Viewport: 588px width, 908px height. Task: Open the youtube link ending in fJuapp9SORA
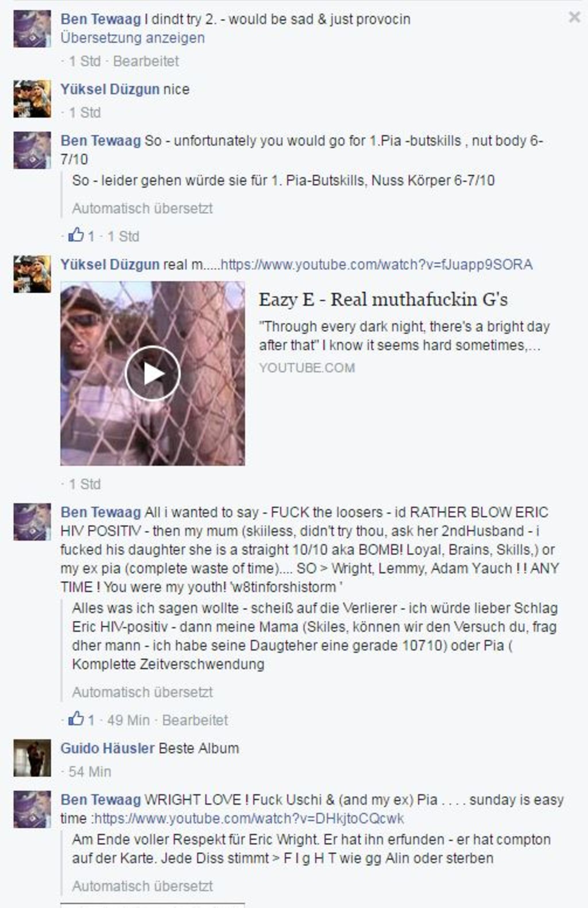377,264
